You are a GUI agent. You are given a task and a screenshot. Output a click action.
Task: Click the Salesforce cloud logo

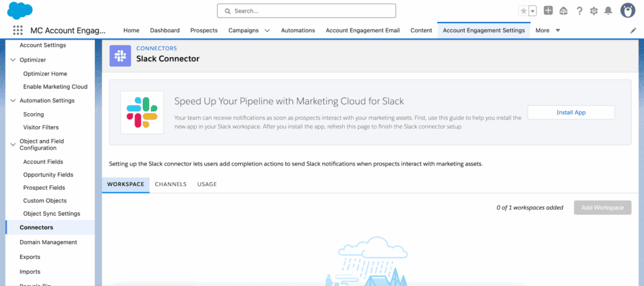coord(19,10)
